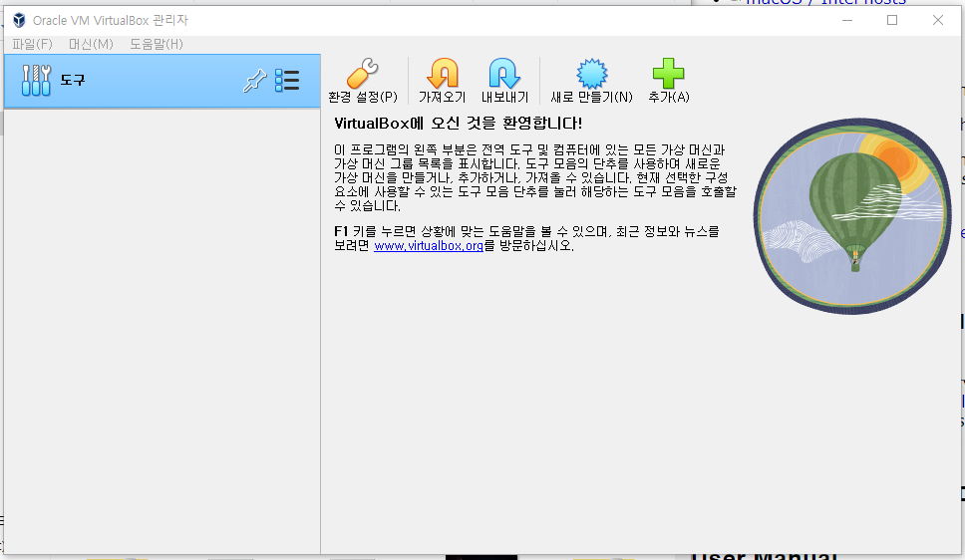Viewport: 965px width, 560px height.
Task: Open the 파일(F) menu
Action: pos(32,44)
